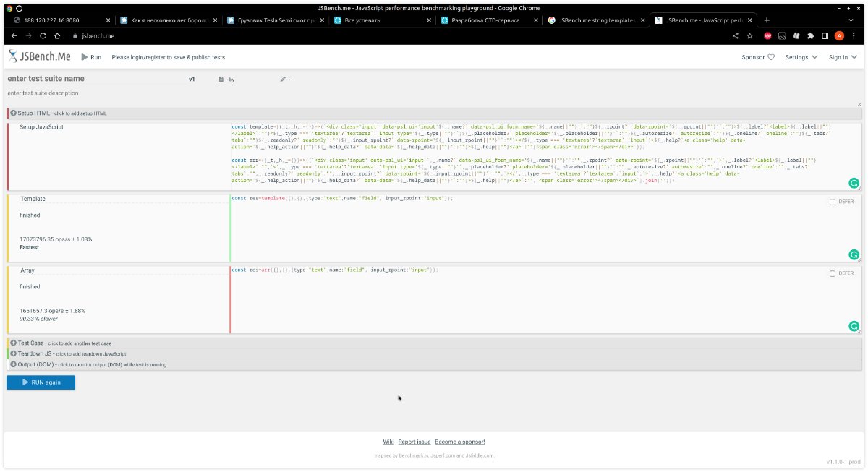Enable DEFER checkbox for Template test

833,202
